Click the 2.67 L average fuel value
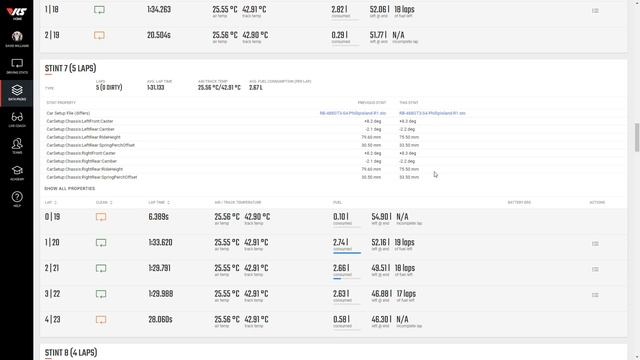Image resolution: width=640 pixels, height=360 pixels. coord(256,88)
